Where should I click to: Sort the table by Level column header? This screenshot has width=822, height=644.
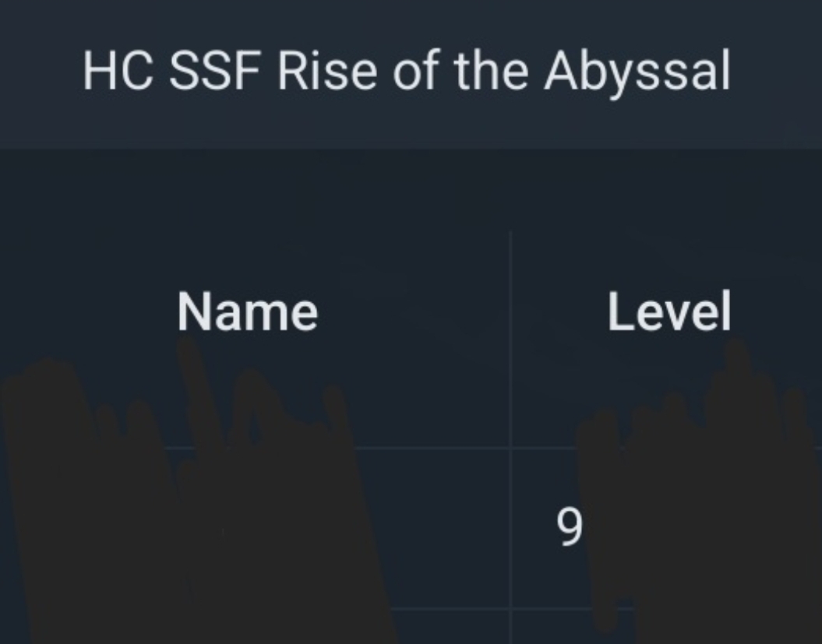(x=669, y=311)
